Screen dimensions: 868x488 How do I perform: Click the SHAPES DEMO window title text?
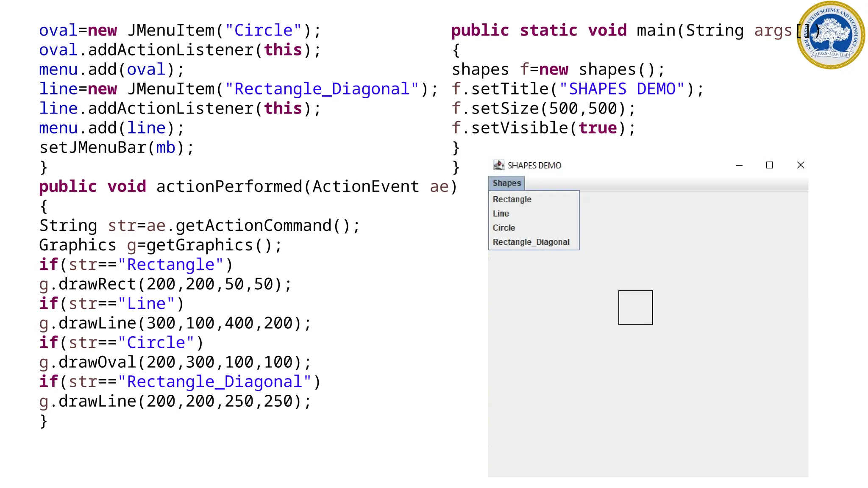click(534, 166)
